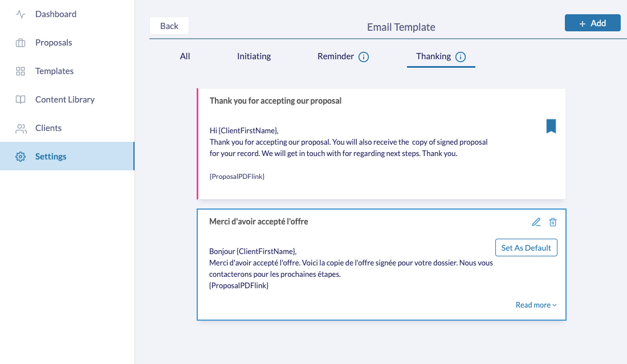The image size is (627, 364).
Task: Click the {ProposalPDFlink} placeholder in English template
Action: click(237, 176)
